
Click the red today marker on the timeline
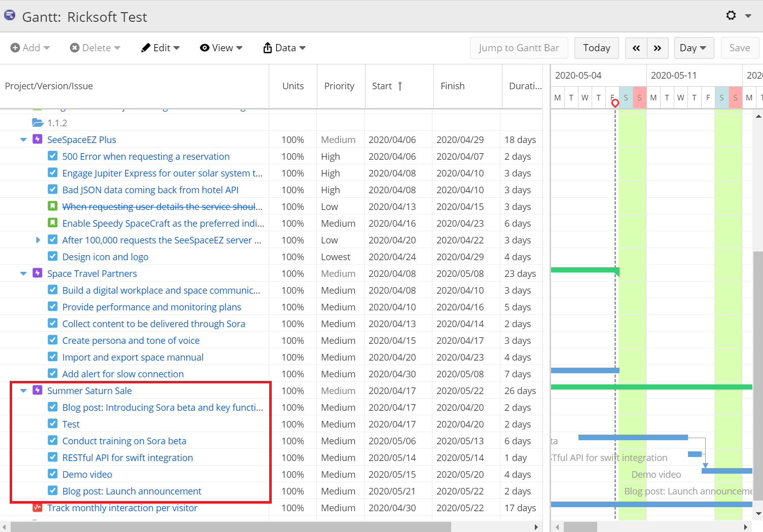coord(615,102)
